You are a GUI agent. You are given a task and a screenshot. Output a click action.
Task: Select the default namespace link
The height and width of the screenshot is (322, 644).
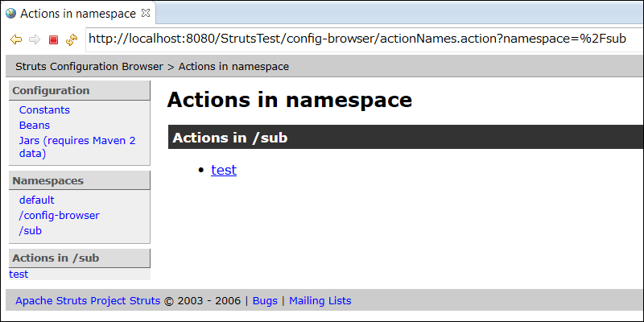36,200
